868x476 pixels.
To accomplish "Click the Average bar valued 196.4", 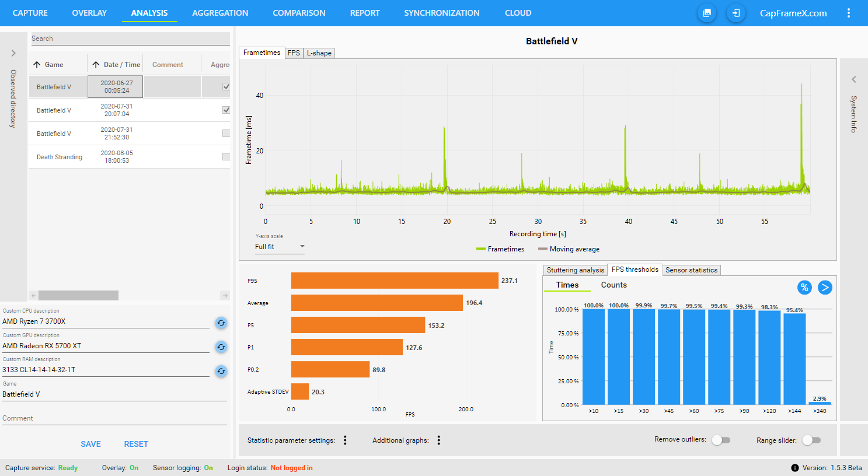I will click(377, 303).
